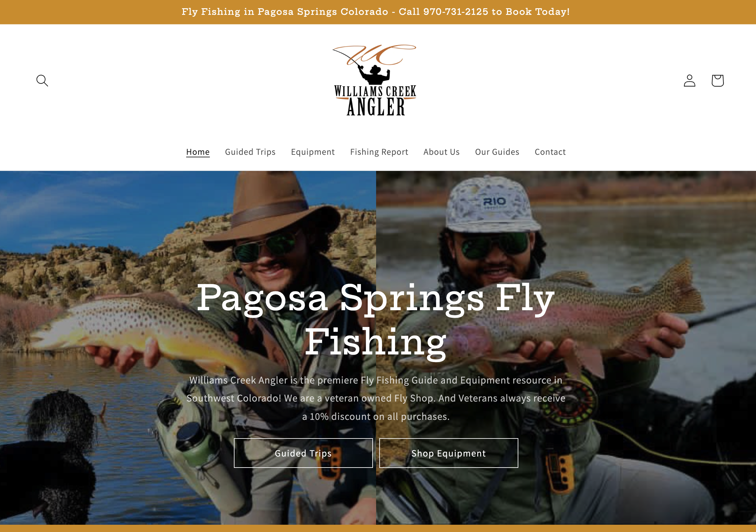Open the Fishing Report page
The image size is (756, 532).
[x=379, y=152]
